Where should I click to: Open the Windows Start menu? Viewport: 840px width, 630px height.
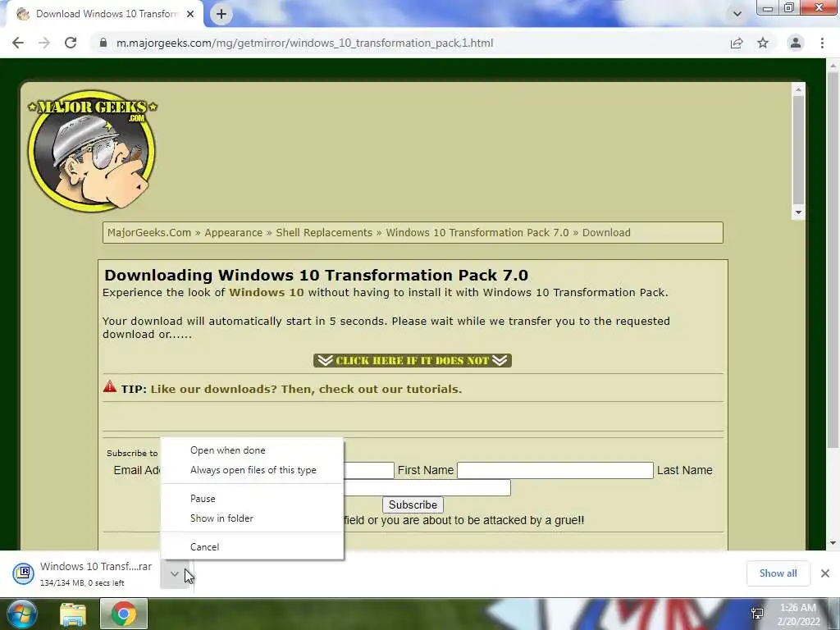point(21,614)
